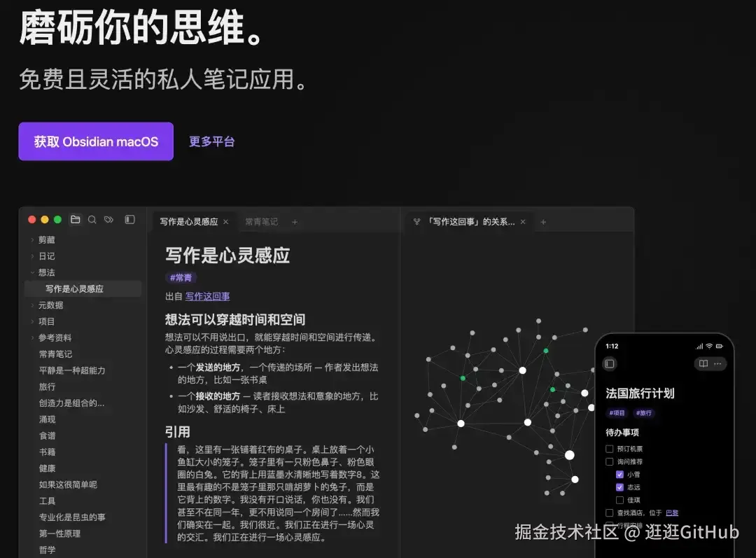This screenshot has height=558, width=756.
Task: Expand the 参考资料 folder
Action: pyautogui.click(x=32, y=337)
